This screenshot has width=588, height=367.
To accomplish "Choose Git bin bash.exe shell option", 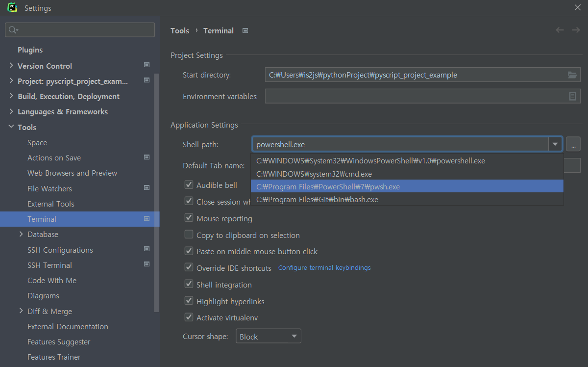I will click(407, 199).
